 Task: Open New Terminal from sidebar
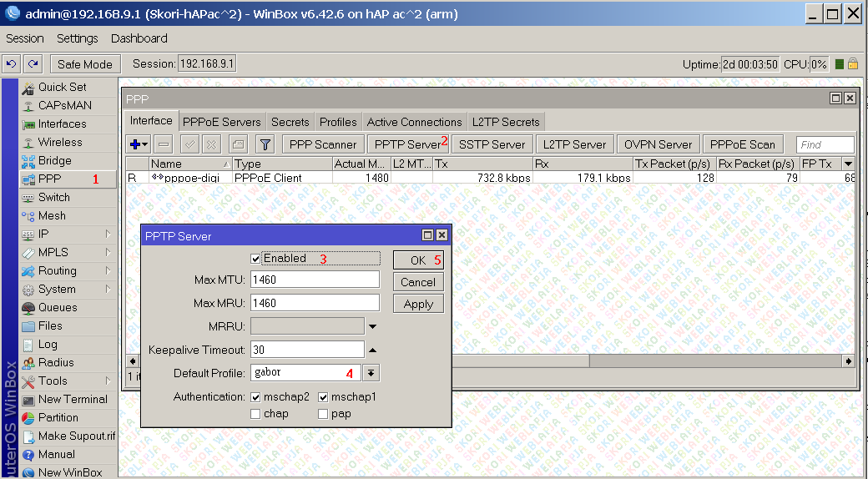click(x=73, y=399)
